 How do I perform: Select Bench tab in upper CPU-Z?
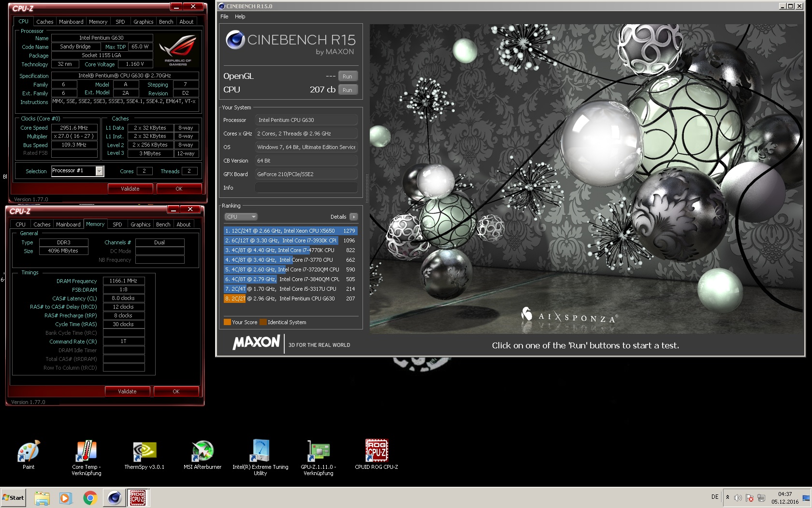[166, 22]
